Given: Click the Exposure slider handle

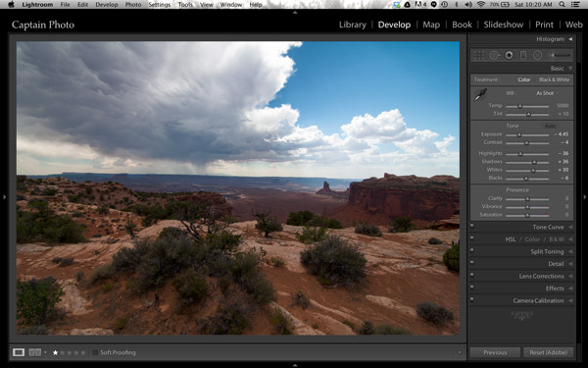Looking at the screenshot, I should pyautogui.click(x=519, y=134).
